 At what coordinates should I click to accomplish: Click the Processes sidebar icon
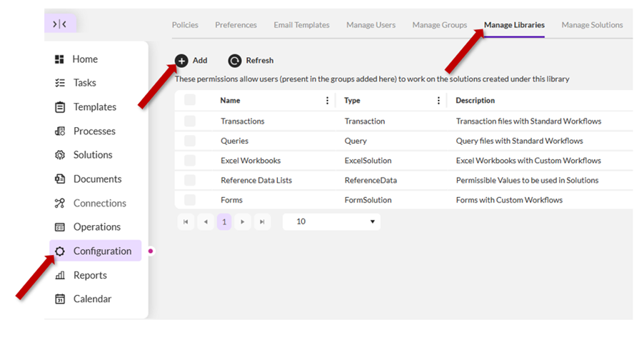pos(60,131)
